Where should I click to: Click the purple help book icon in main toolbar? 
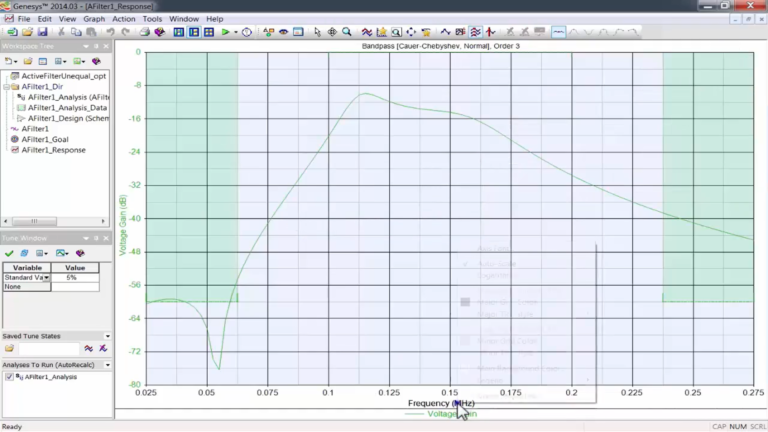point(160,32)
